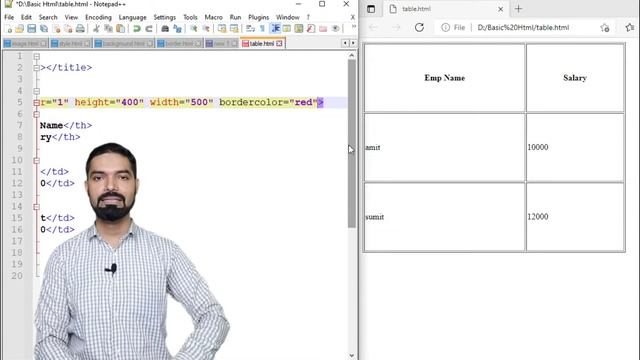Toggle synchronized horizontal scrolling
Image resolution: width=640 pixels, height=360 pixels.
(x=234, y=29)
